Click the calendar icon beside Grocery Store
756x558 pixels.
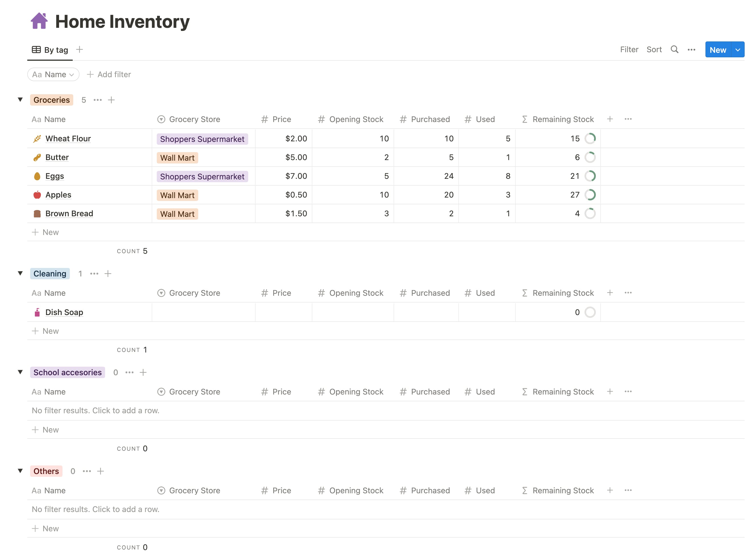pyautogui.click(x=162, y=119)
